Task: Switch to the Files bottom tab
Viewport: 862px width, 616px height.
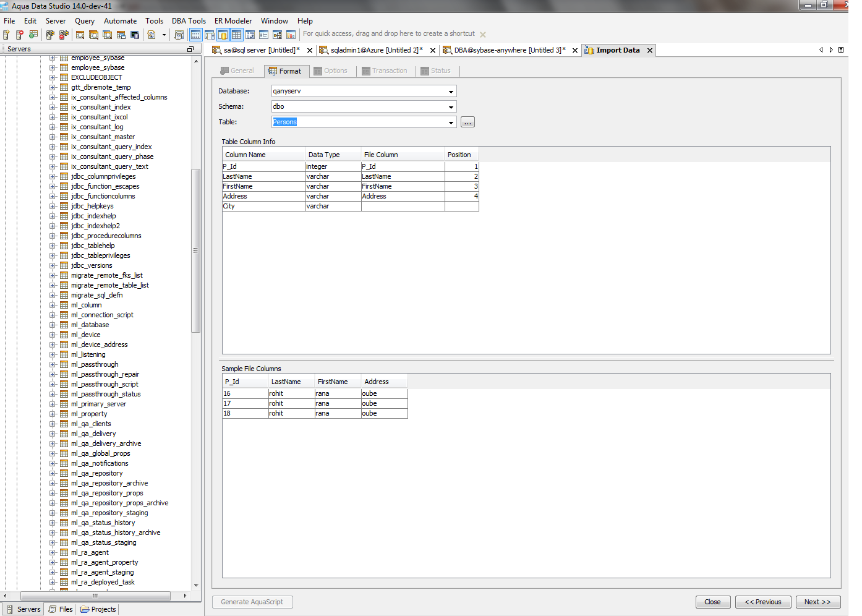Action: coord(61,609)
